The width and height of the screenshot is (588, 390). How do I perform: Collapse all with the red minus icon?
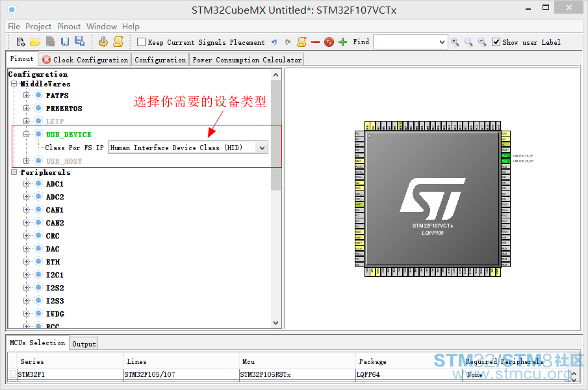[315, 42]
